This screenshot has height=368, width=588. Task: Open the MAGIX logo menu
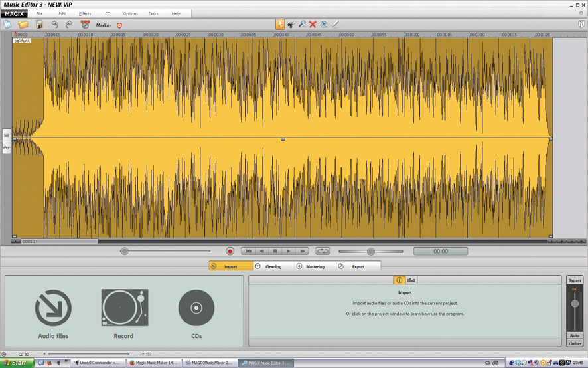(14, 13)
